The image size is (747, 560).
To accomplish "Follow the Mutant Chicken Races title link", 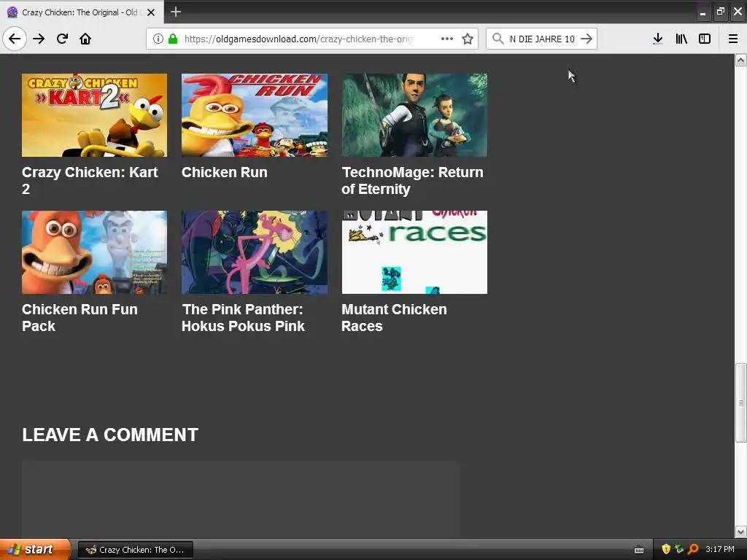I will pyautogui.click(x=394, y=318).
